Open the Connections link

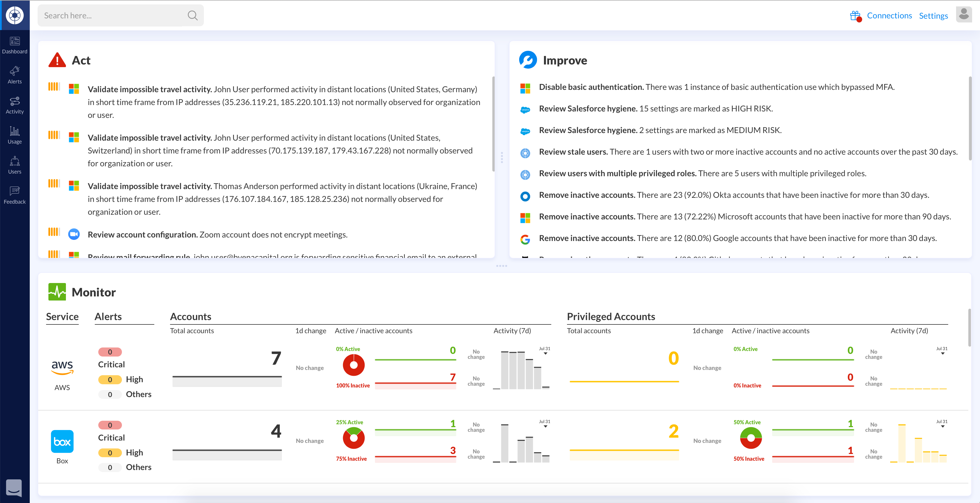tap(889, 15)
